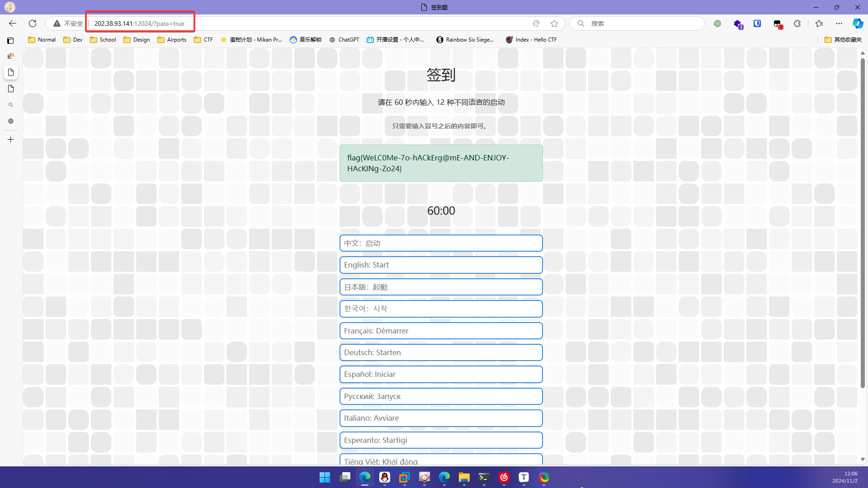
Task: Expand the 其他收藏夹 bookmarks folder
Action: [x=843, y=40]
